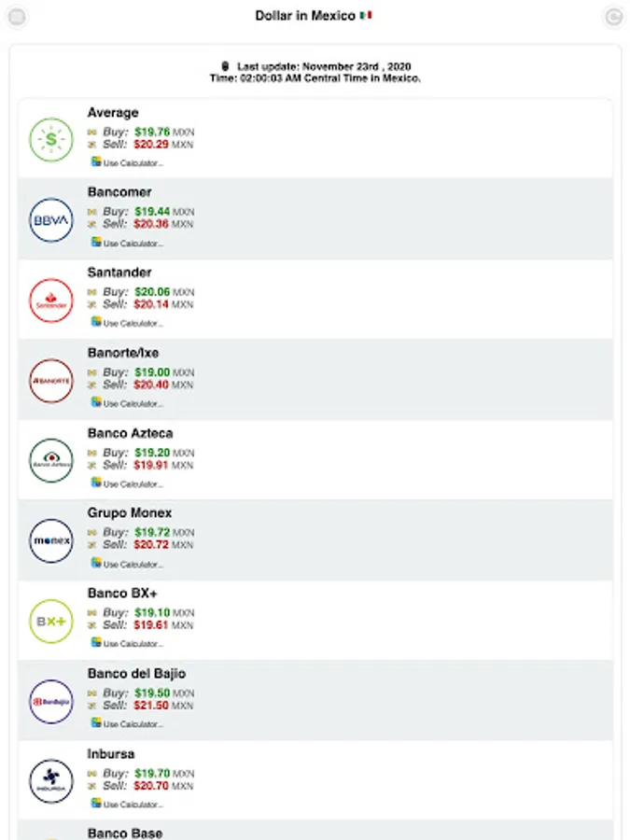The image size is (630, 840).
Task: Select the Banco del Bajio heading
Action: (x=136, y=674)
